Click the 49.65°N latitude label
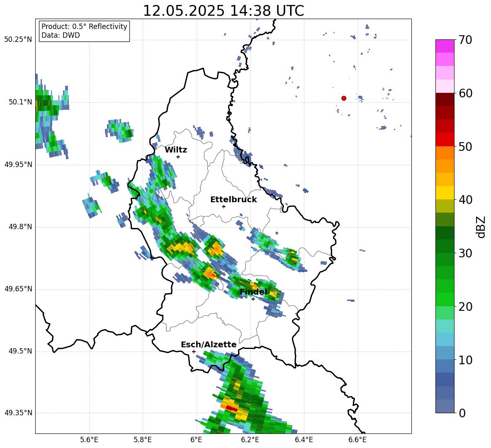The width and height of the screenshot is (491, 448). pyautogui.click(x=18, y=289)
